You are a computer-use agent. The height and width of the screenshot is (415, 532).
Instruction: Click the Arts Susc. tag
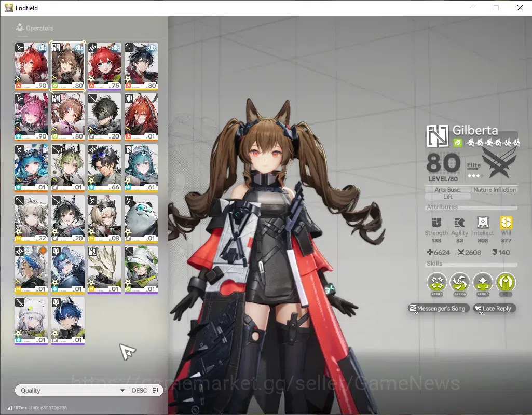coord(447,190)
